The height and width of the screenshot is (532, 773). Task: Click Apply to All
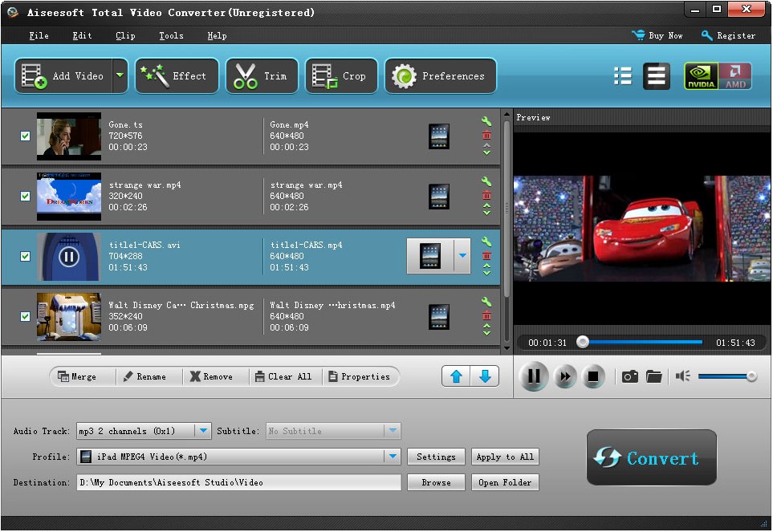(x=505, y=457)
